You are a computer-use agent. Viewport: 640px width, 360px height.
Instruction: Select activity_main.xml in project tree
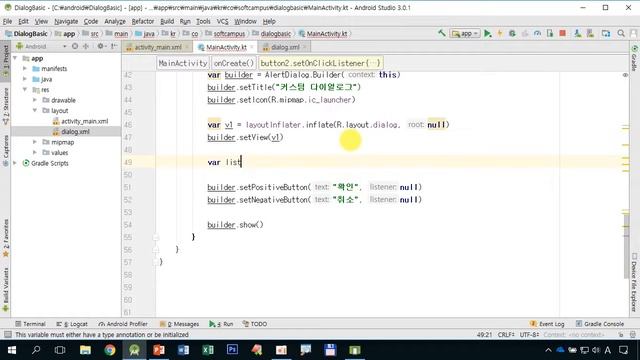click(x=84, y=121)
